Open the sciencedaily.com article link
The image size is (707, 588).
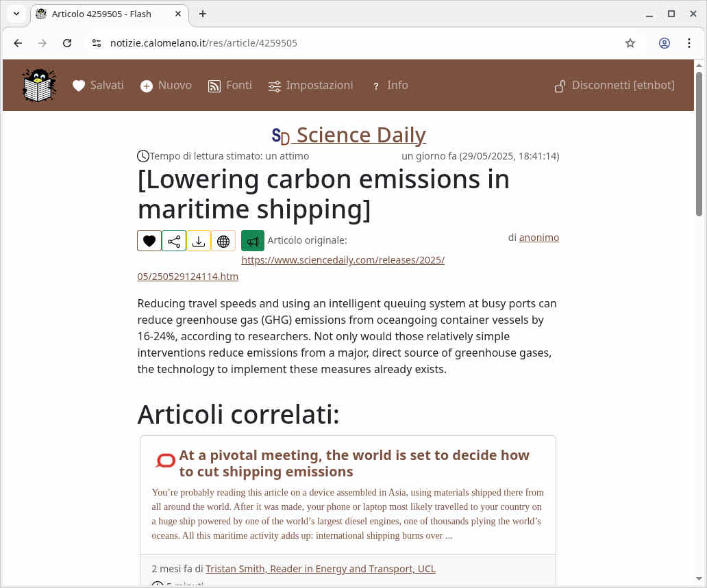click(x=343, y=260)
